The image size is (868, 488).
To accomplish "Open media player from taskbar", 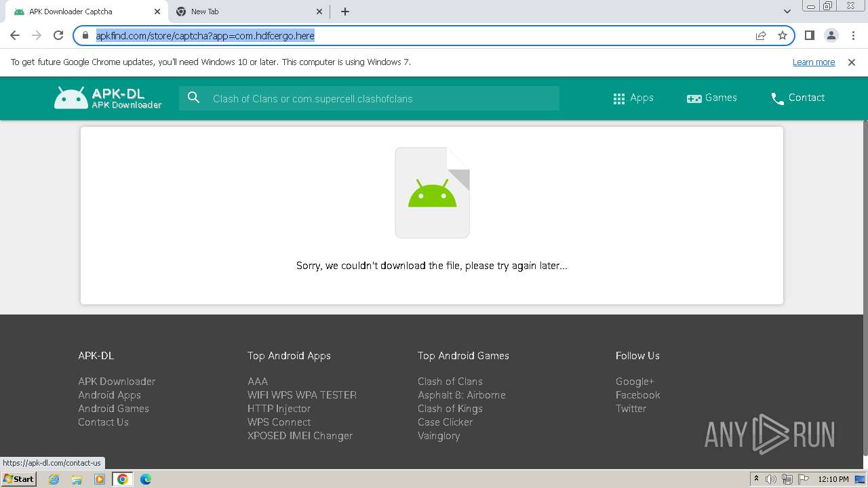I will [x=100, y=479].
